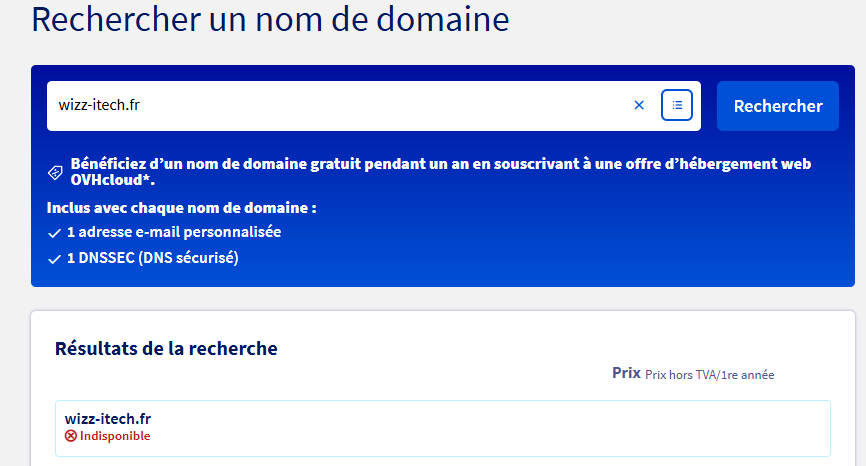The height and width of the screenshot is (466, 866).
Task: Click the 1 DNSSEC (DNS sécurisé) item
Action: pos(153,258)
